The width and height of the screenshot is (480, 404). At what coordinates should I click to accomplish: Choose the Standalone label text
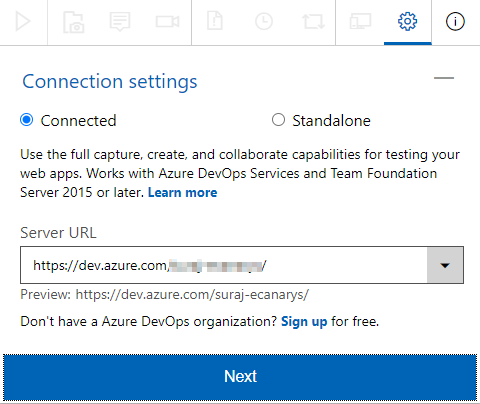[x=331, y=121]
